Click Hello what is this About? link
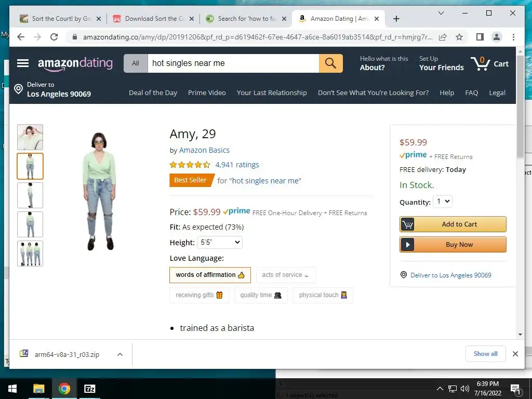Image resolution: width=532 pixels, height=399 pixels. click(384, 63)
